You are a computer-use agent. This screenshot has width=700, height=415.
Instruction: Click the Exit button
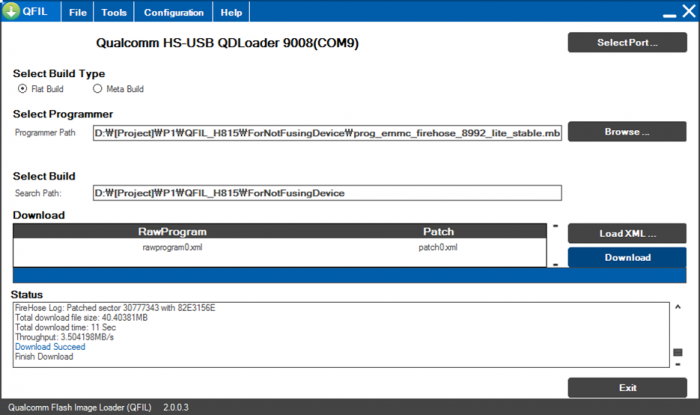pos(627,388)
